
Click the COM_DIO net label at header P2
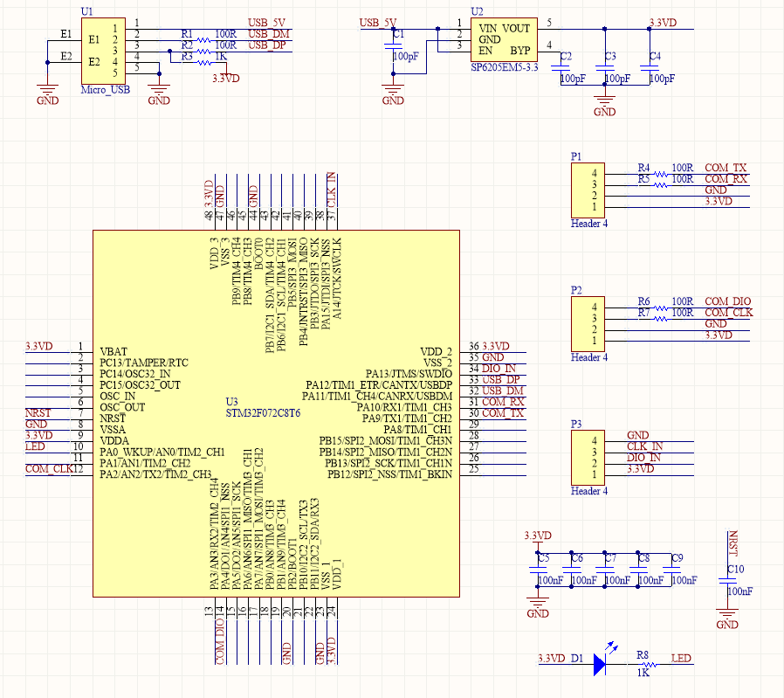click(x=727, y=301)
